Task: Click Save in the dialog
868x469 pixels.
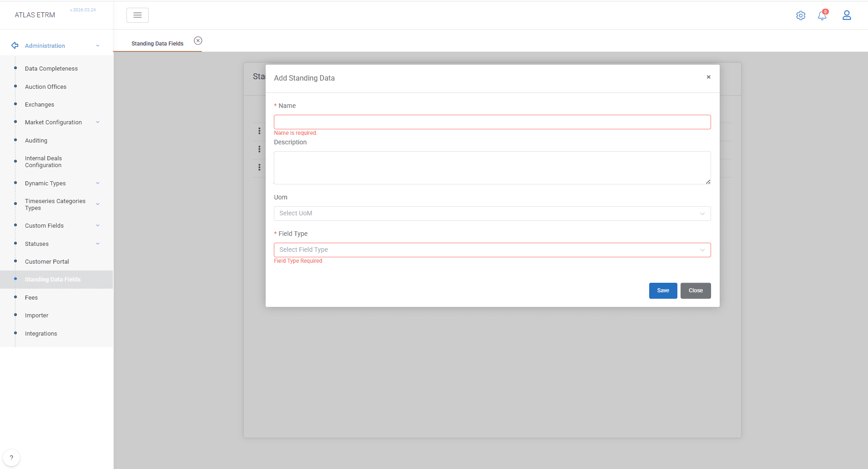Action: click(x=663, y=291)
